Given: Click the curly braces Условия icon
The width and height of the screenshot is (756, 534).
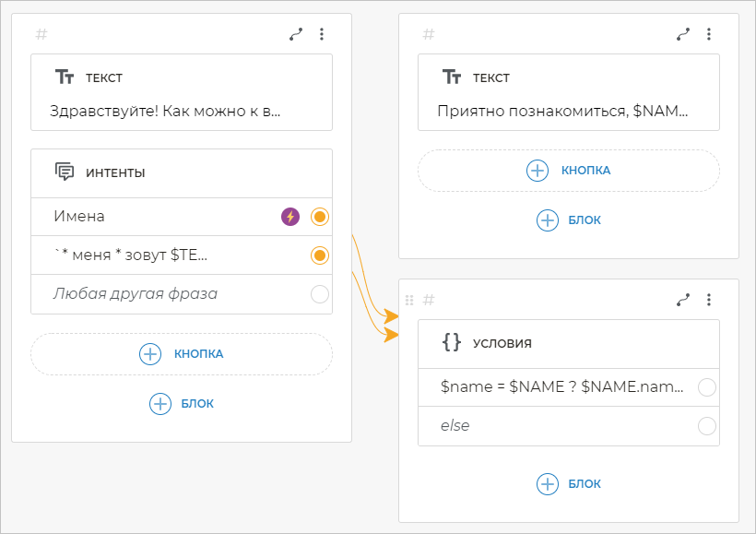Looking at the screenshot, I should pos(452,342).
